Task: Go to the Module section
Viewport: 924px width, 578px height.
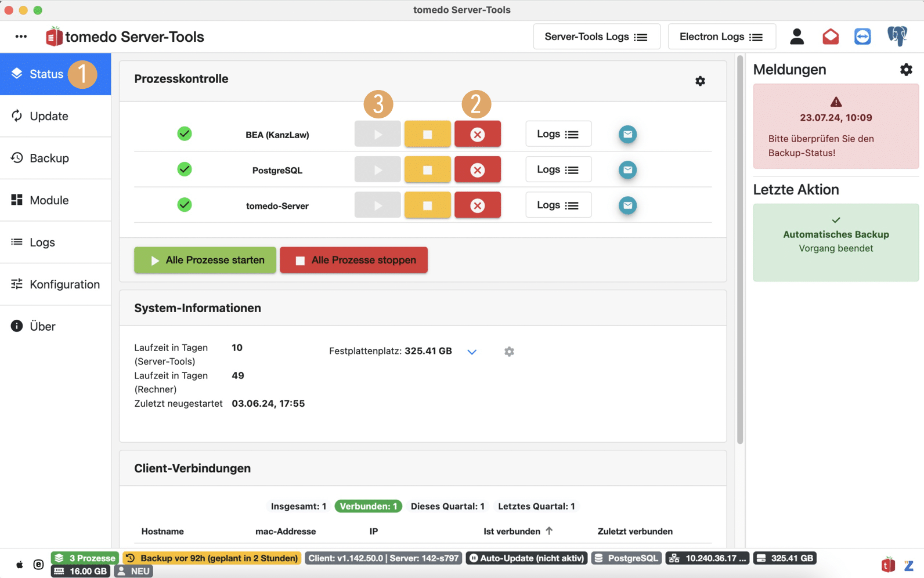Action: tap(55, 200)
